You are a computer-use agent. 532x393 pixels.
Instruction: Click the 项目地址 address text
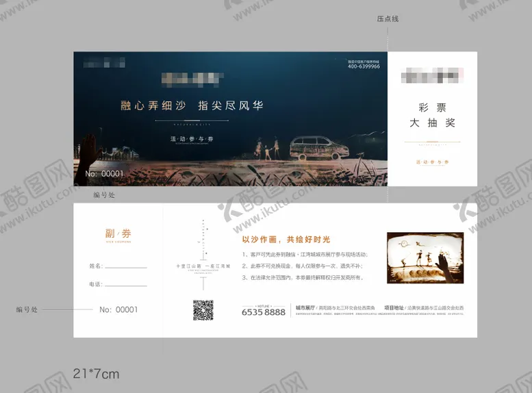pyautogui.click(x=424, y=308)
